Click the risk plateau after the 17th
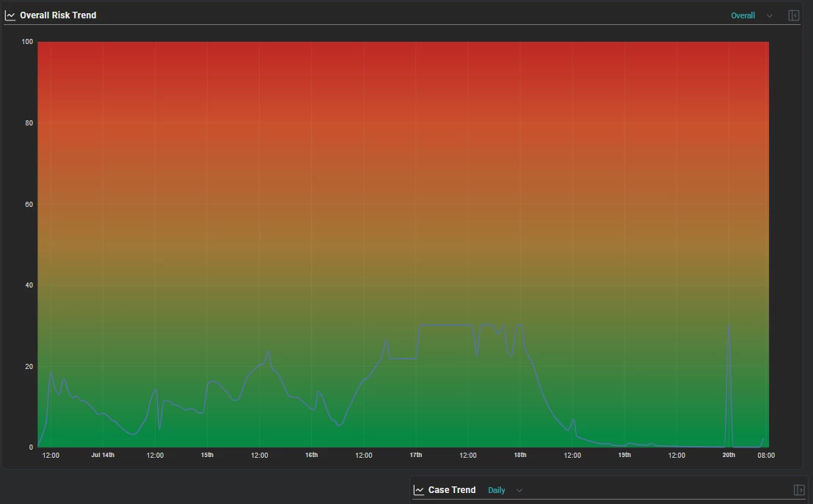Screen dimensions: 813x504 [446, 325]
